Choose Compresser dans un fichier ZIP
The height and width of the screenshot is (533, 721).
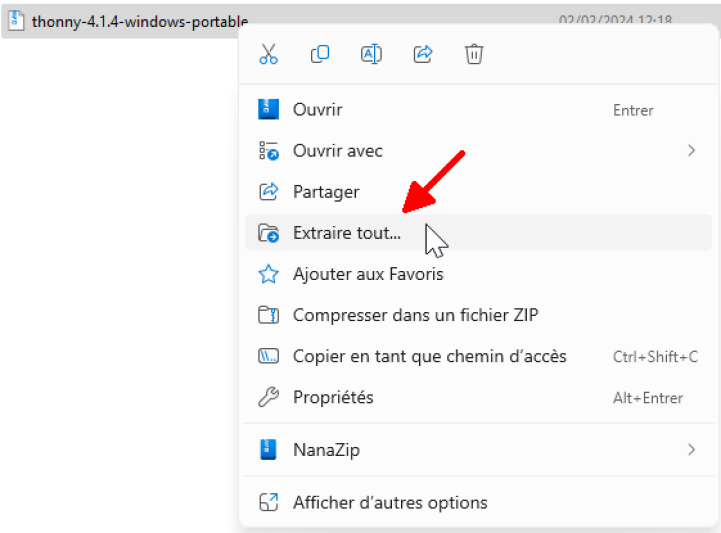[415, 315]
